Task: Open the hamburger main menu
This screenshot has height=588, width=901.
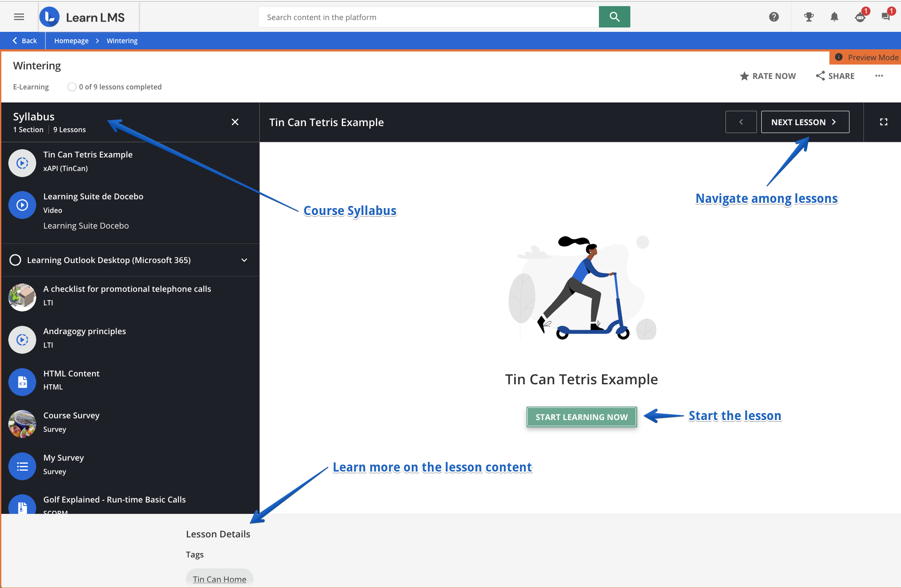Action: click(x=19, y=17)
